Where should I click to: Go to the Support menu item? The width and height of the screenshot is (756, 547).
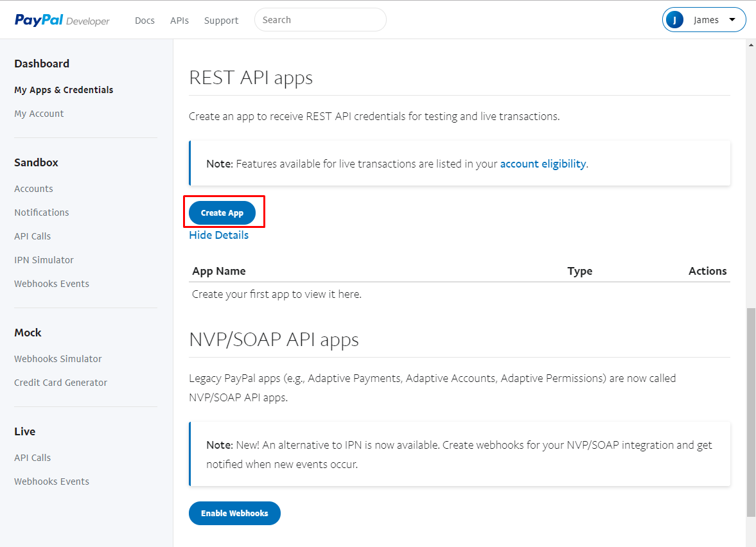click(221, 21)
